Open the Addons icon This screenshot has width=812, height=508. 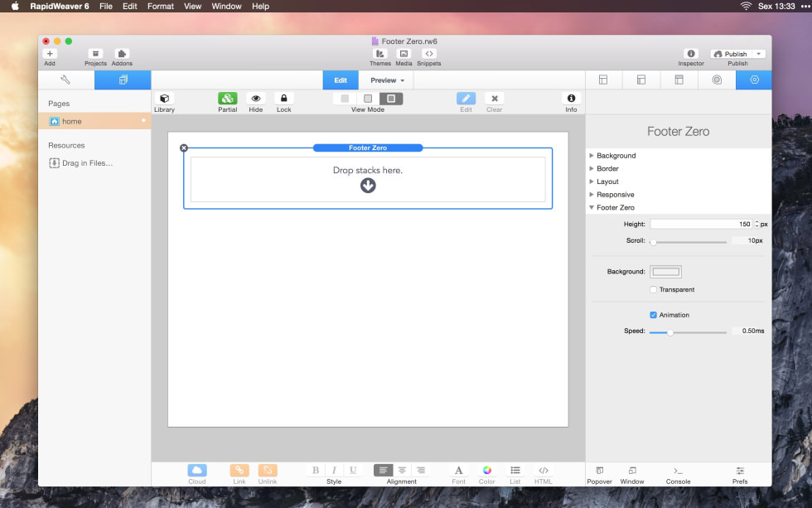(122, 54)
